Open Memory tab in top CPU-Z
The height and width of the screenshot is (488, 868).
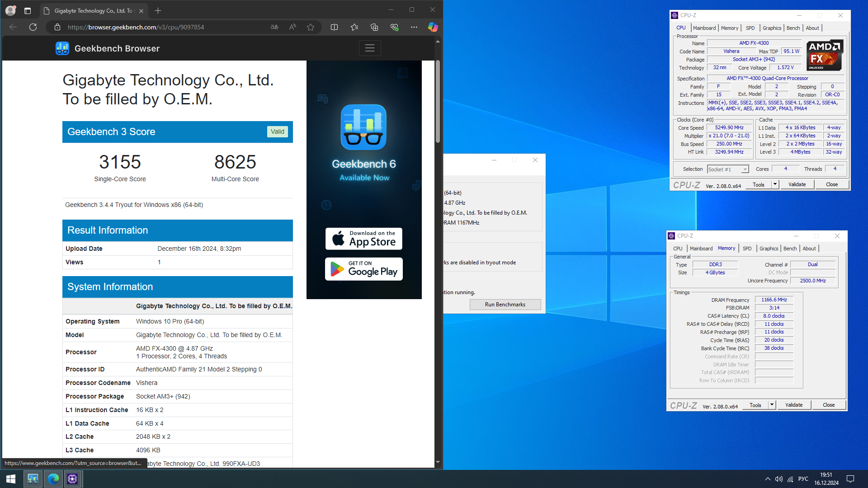pyautogui.click(x=730, y=28)
